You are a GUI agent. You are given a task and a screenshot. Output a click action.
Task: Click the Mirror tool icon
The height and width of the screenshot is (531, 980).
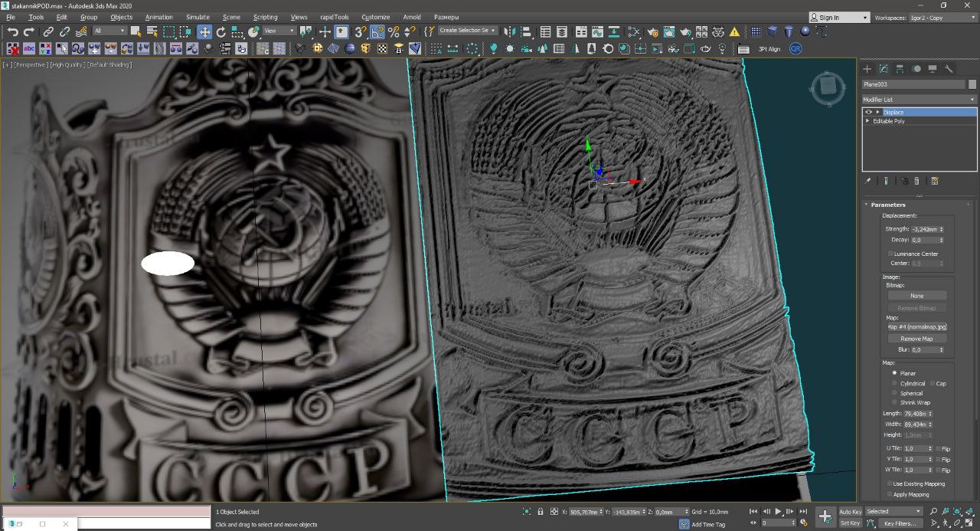tap(509, 31)
